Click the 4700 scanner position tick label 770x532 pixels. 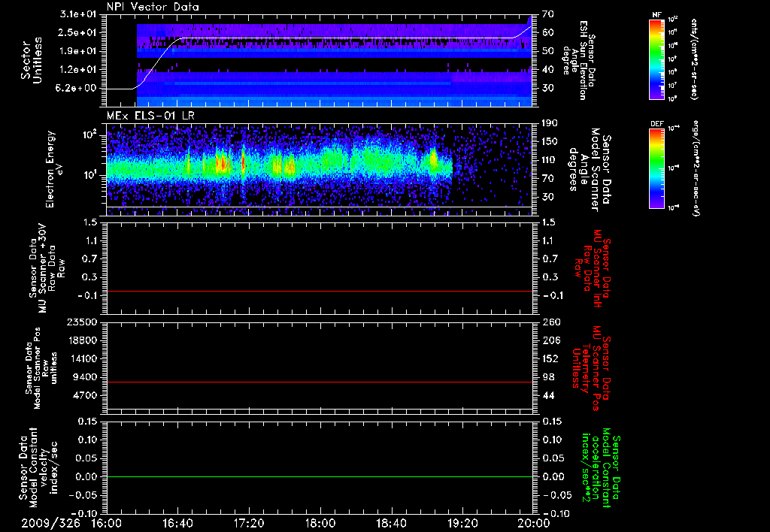[x=84, y=395]
